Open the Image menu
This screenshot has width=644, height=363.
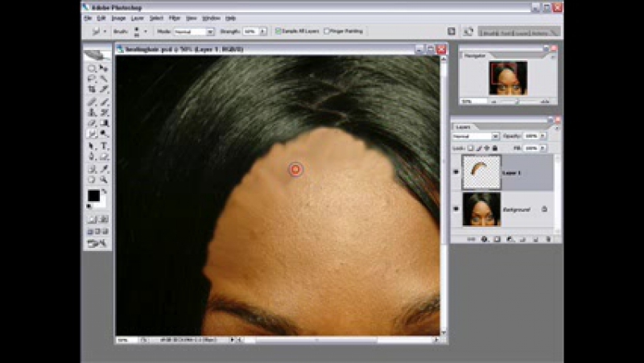(118, 19)
